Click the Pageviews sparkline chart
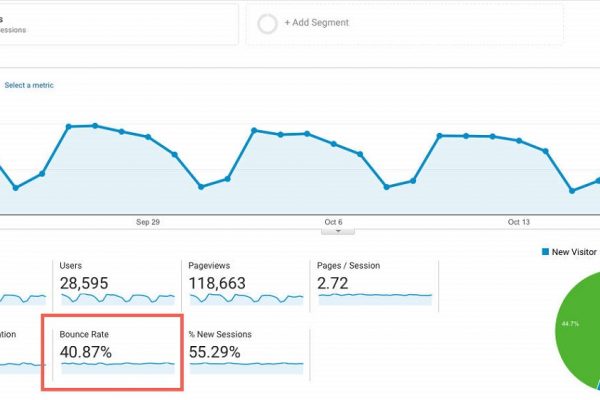The width and height of the screenshot is (600, 400). click(x=246, y=299)
